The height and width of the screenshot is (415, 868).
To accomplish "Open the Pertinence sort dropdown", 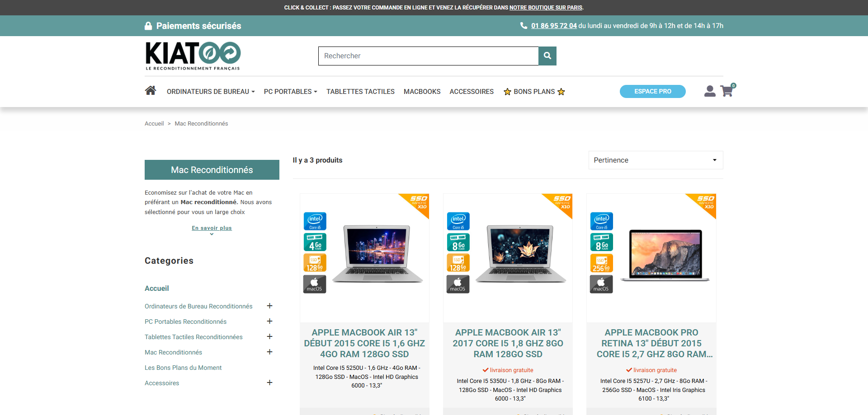I will (x=656, y=160).
